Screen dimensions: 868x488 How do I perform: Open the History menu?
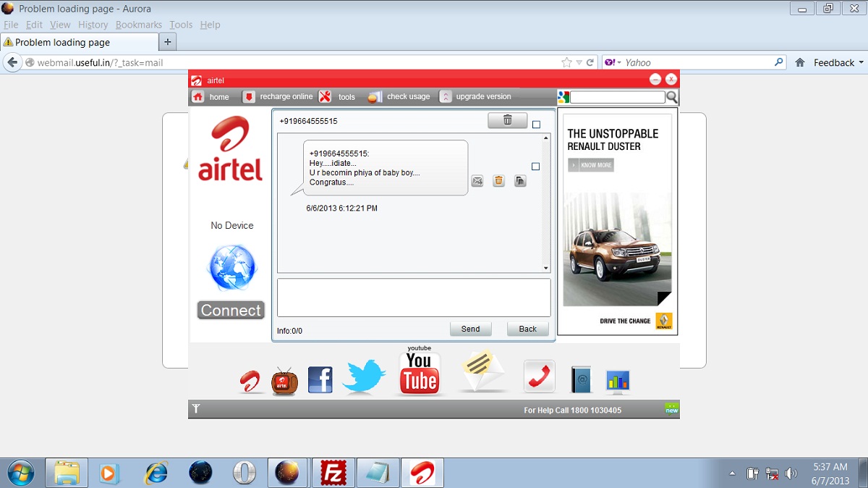[93, 25]
